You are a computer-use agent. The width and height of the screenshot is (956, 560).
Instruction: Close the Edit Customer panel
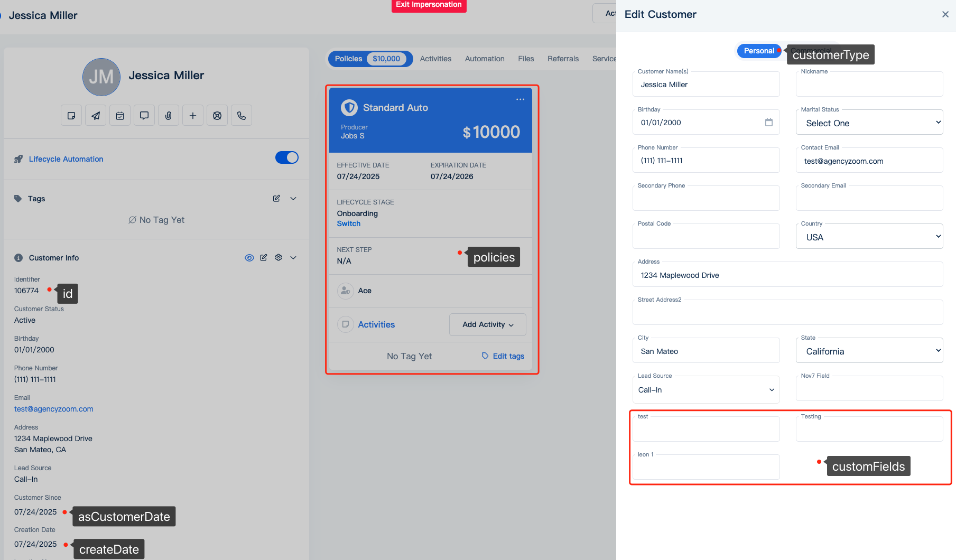click(x=945, y=14)
